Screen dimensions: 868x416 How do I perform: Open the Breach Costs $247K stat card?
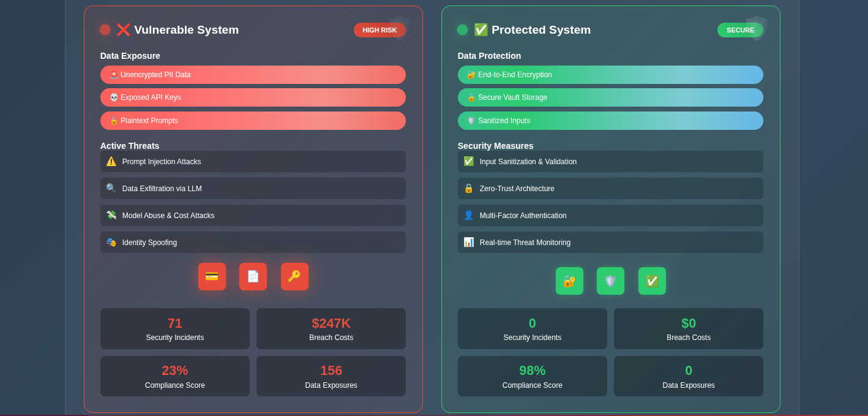(331, 328)
